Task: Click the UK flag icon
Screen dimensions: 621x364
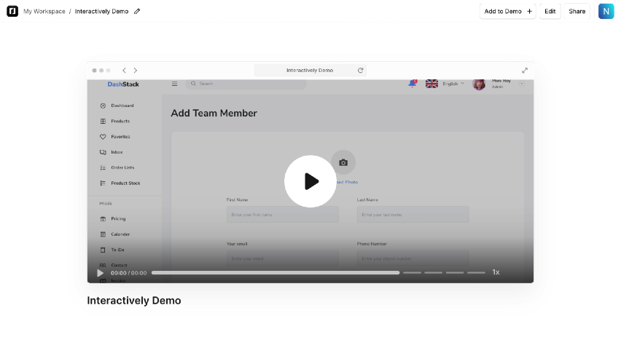Action: (x=431, y=84)
